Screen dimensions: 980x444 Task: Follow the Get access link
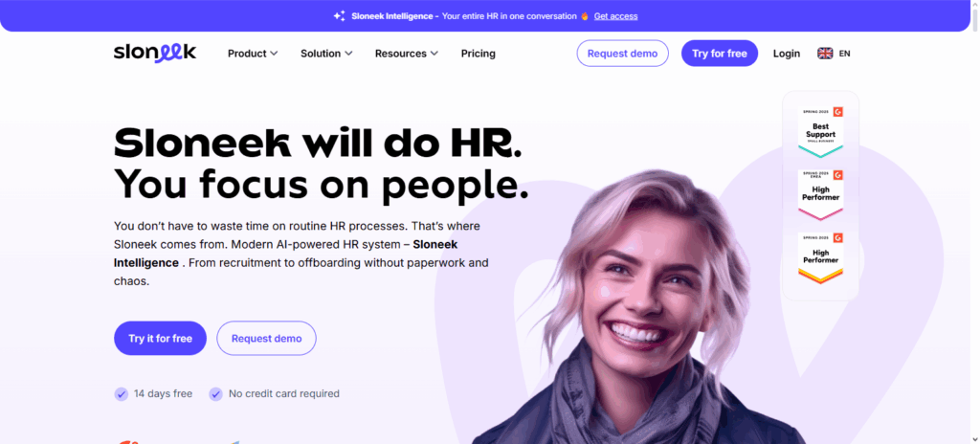pos(615,16)
